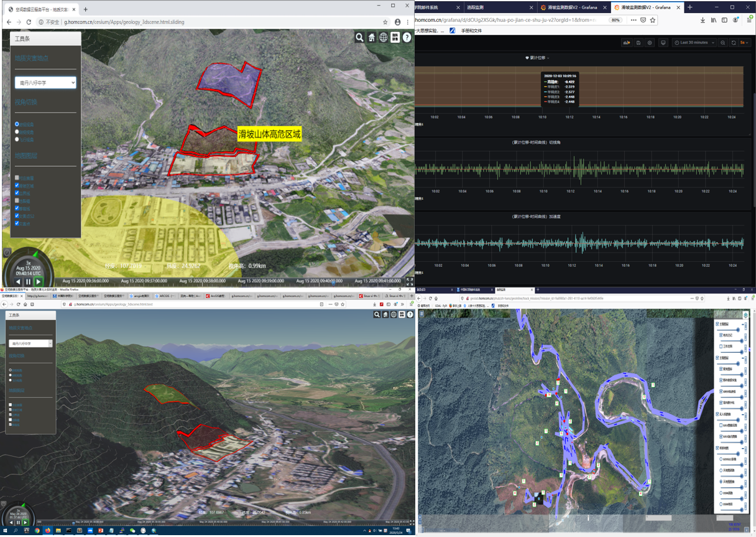Click Grafana add panel icon
This screenshot has width=756, height=537.
coord(627,43)
